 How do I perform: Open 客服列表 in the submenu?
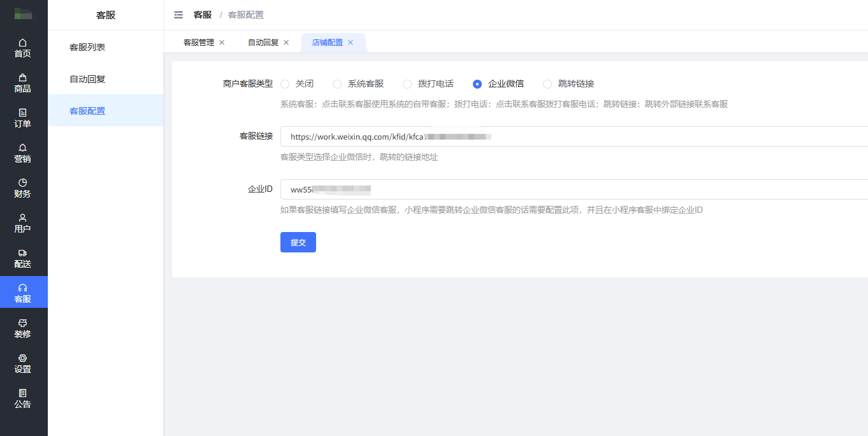pos(87,47)
